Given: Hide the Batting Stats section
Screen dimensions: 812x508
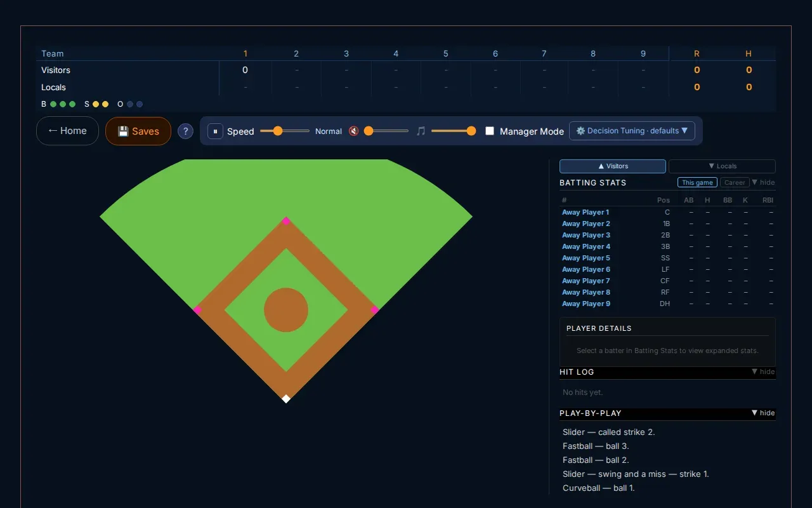Looking at the screenshot, I should tap(763, 182).
